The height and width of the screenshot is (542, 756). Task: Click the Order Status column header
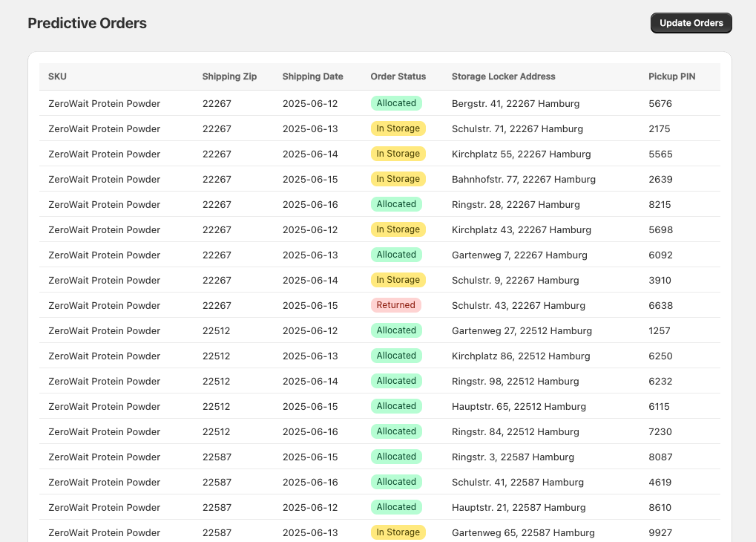coord(398,76)
